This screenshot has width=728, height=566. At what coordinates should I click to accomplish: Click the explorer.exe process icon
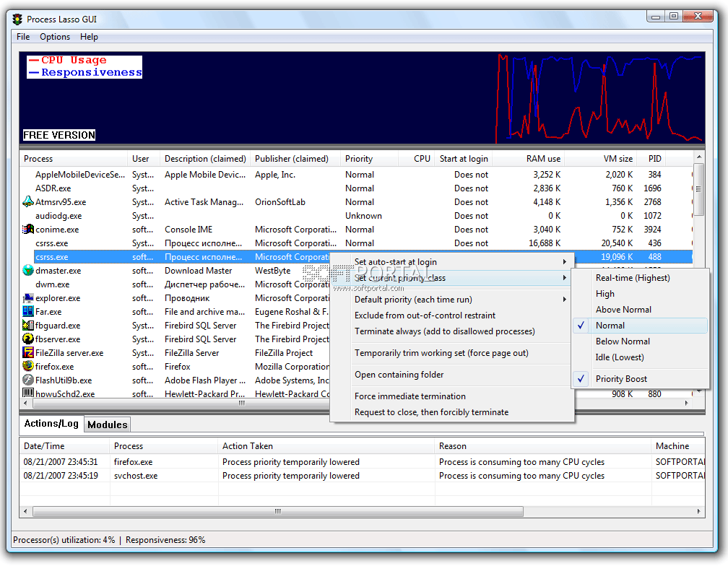tap(28, 298)
